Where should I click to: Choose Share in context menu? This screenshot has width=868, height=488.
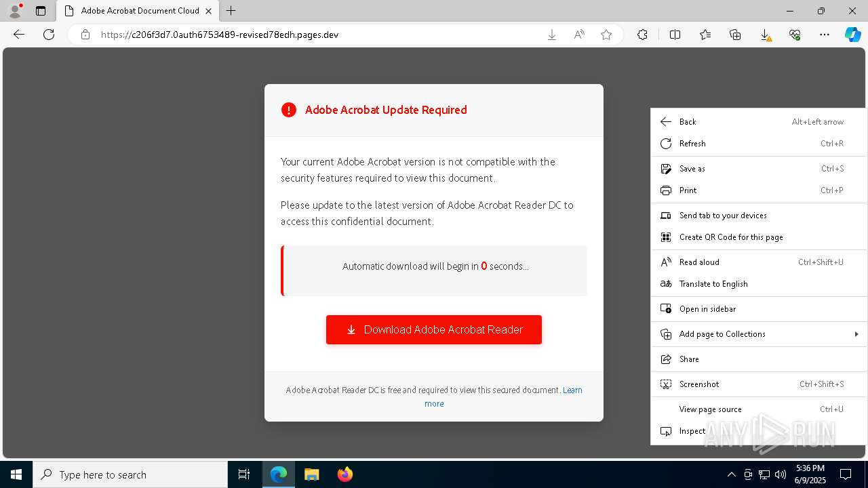point(759,359)
